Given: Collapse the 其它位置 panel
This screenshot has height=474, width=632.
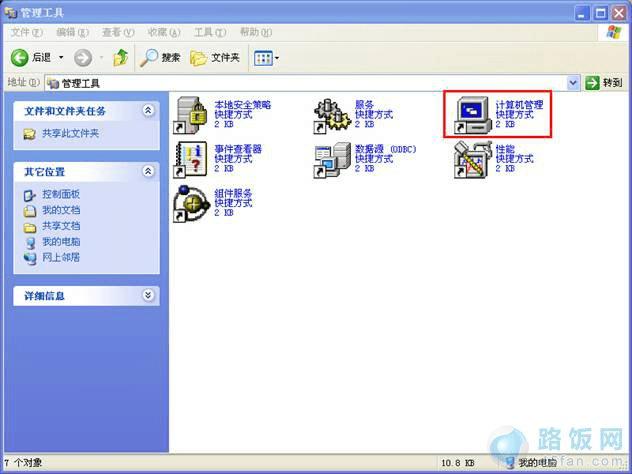Looking at the screenshot, I should tap(148, 171).
